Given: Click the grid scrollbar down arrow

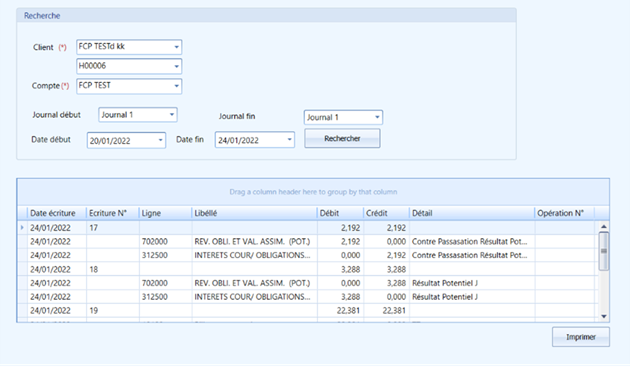Looking at the screenshot, I should click(x=603, y=316).
